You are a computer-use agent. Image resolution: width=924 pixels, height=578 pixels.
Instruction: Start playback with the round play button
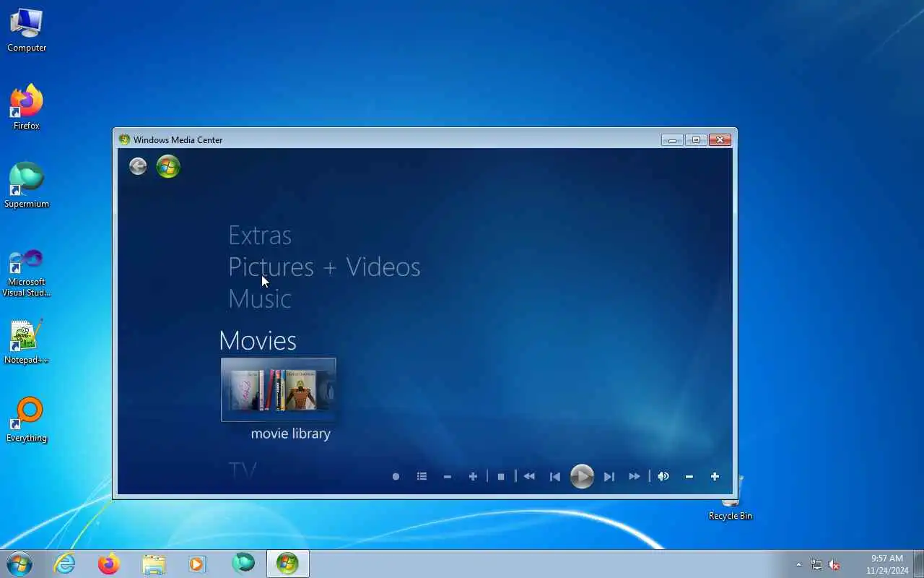[582, 477]
